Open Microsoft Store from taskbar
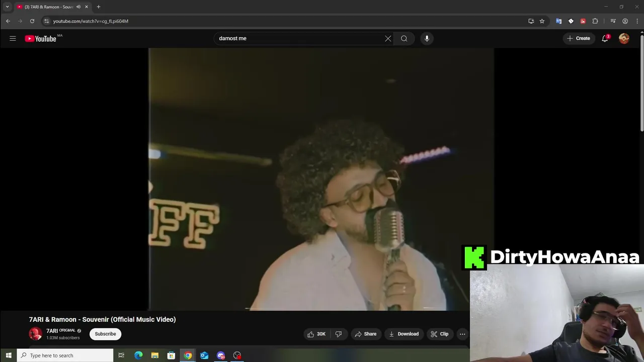Image resolution: width=644 pixels, height=362 pixels. 171,355
